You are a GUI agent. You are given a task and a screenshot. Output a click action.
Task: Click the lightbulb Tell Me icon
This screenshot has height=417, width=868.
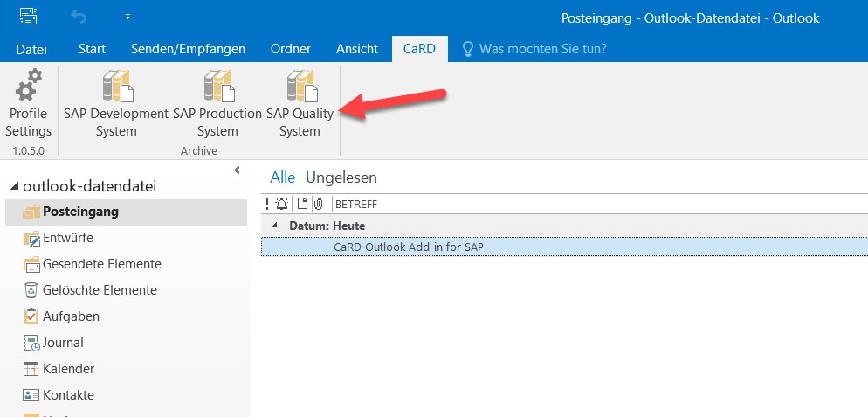468,49
